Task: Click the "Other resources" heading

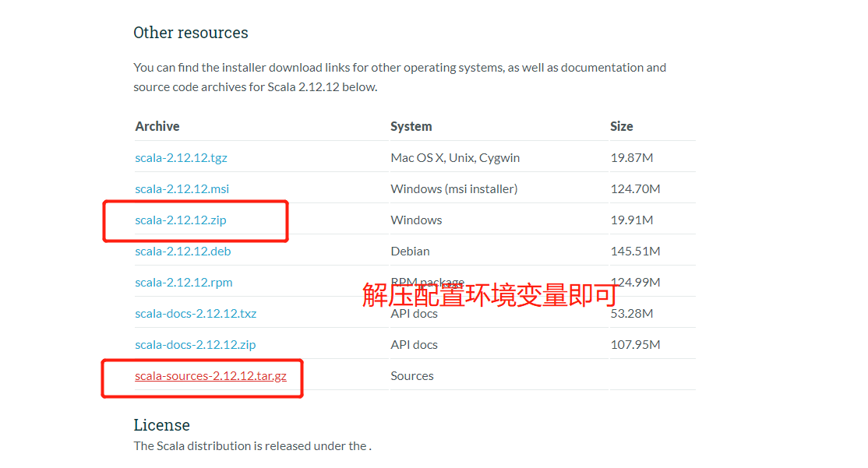Action: pyautogui.click(x=190, y=33)
